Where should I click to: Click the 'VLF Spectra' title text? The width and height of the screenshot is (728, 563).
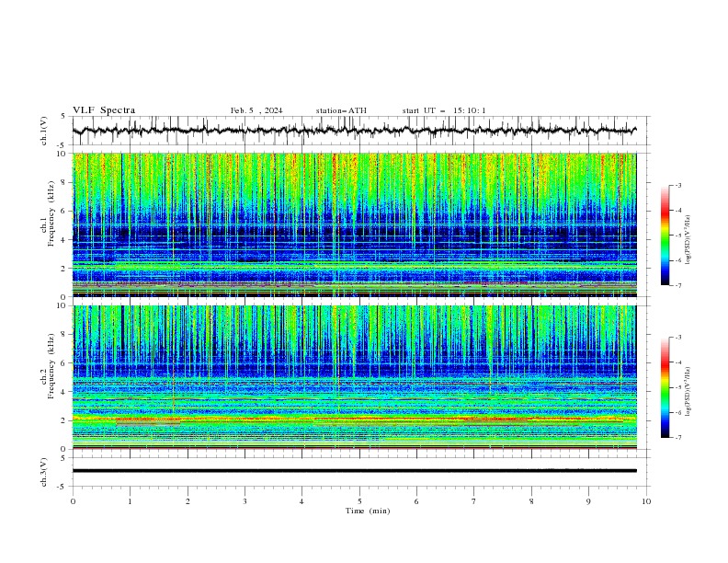coord(104,110)
